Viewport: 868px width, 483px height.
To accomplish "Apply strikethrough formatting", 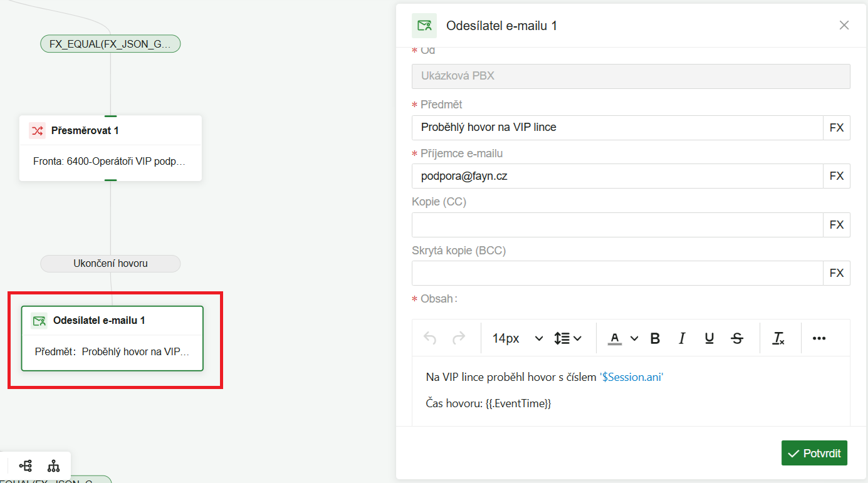I will coord(737,338).
